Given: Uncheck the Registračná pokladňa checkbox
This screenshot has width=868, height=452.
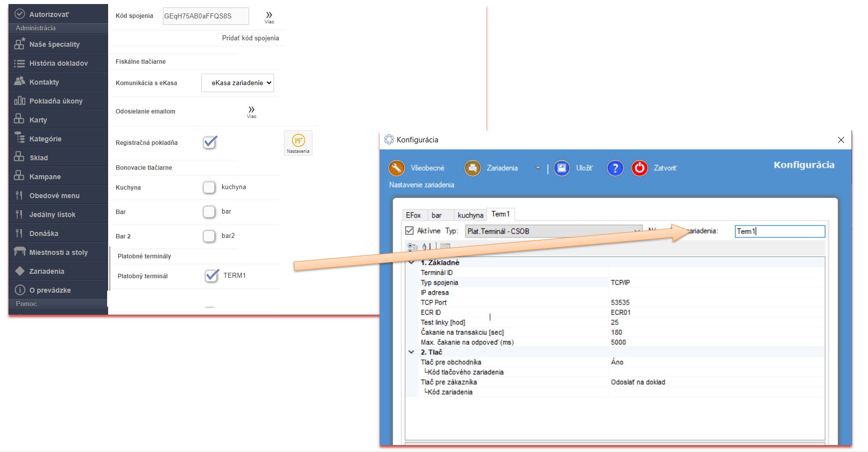Looking at the screenshot, I should 210,142.
